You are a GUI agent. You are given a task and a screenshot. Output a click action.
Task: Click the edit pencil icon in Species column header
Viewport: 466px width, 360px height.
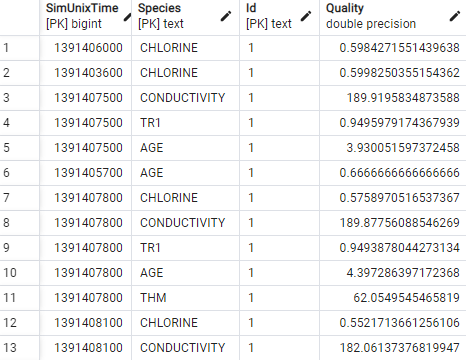[226, 16]
